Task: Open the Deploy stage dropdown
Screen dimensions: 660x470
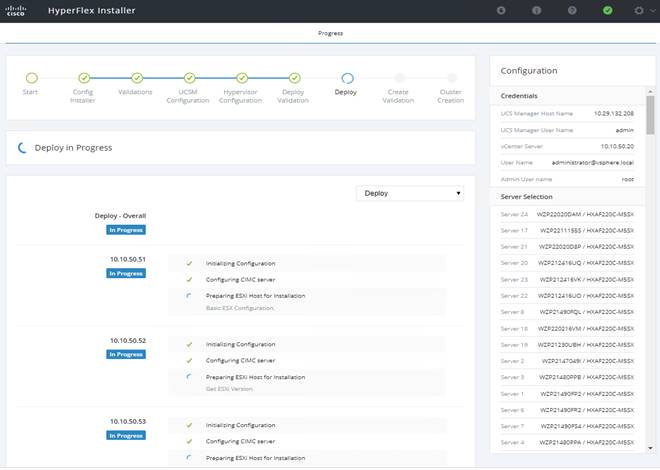Action: pyautogui.click(x=410, y=193)
